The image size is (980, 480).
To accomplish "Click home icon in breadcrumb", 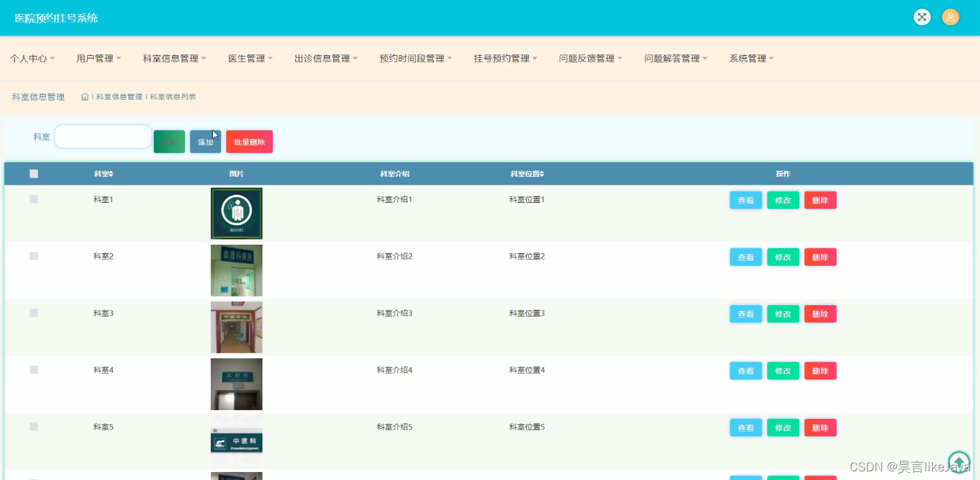I will pos(84,96).
